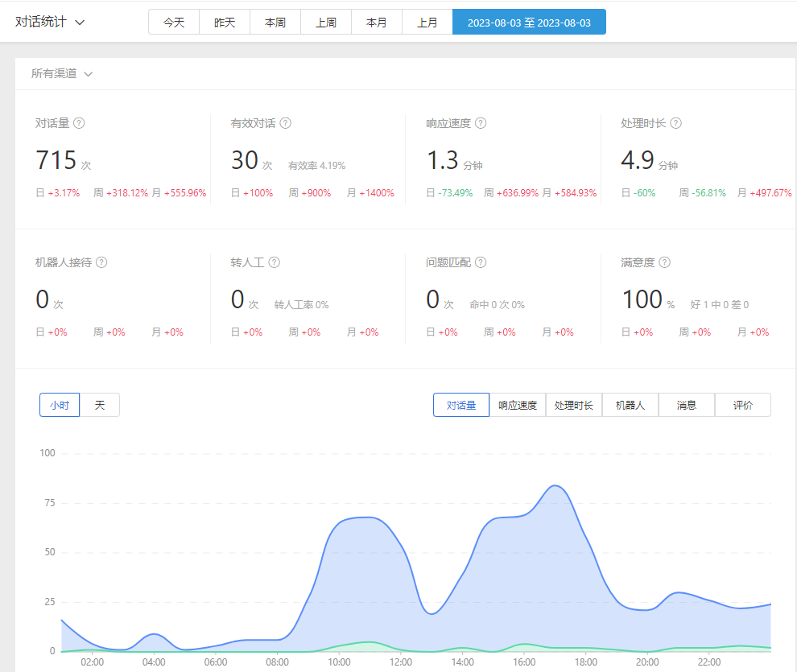Click the -56.81% weekly change figure
Screen dimensions: 797x672
[708, 193]
